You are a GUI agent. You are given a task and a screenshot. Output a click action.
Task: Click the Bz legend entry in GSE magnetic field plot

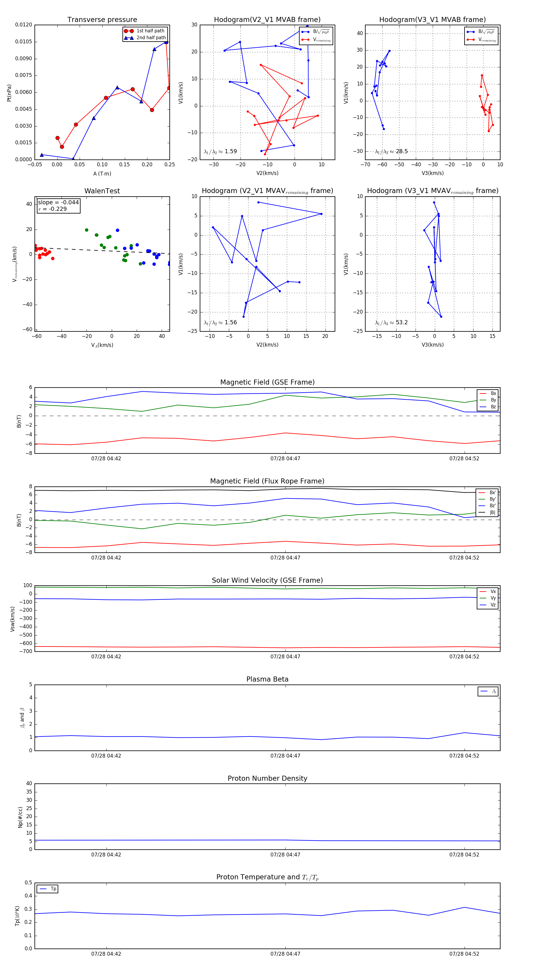[488, 407]
